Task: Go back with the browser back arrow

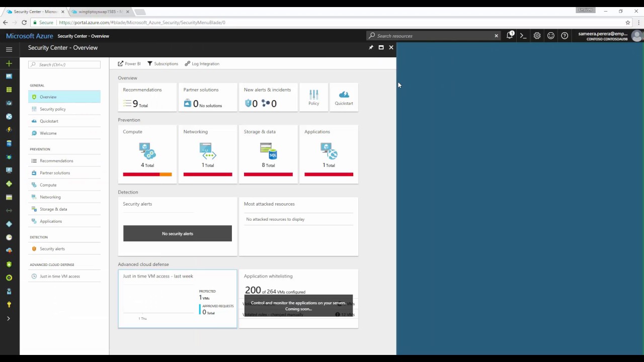Action: (6, 23)
